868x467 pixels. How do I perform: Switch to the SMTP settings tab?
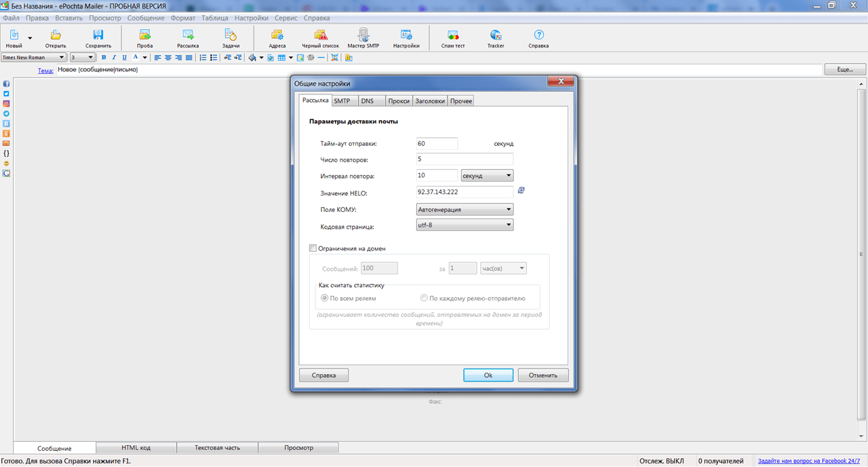342,100
